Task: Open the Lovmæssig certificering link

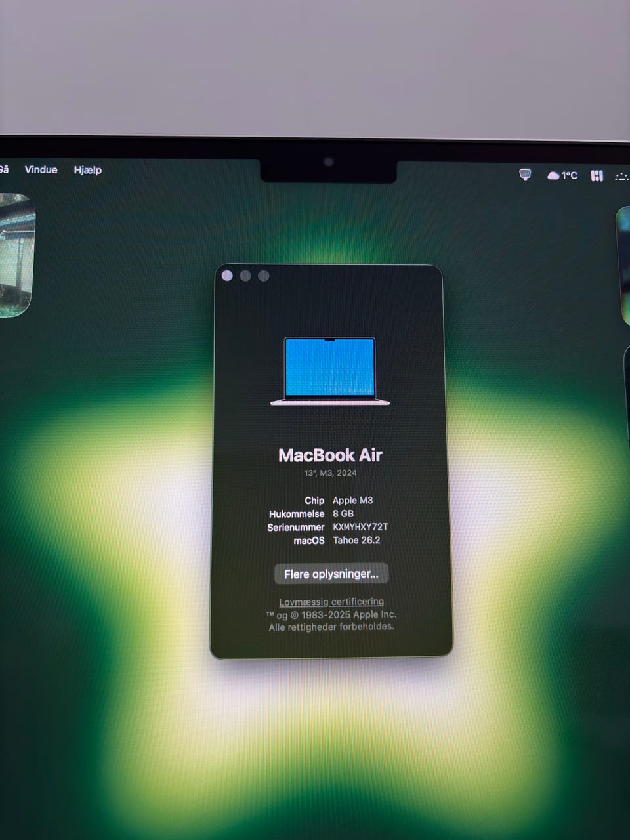Action: point(331,601)
